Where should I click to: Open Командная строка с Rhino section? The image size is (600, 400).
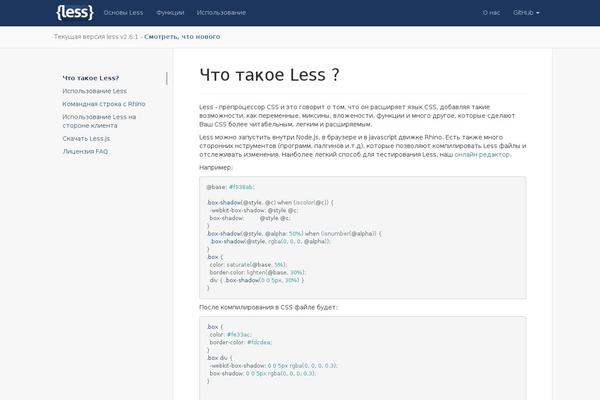(104, 104)
